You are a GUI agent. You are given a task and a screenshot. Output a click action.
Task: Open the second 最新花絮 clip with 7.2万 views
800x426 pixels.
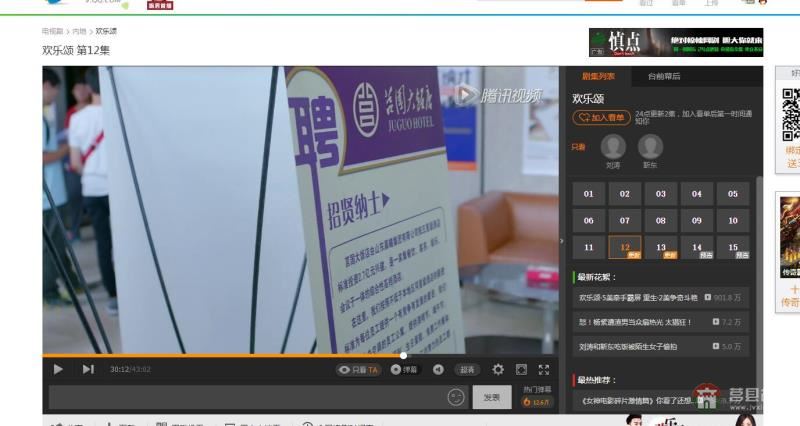click(661, 322)
